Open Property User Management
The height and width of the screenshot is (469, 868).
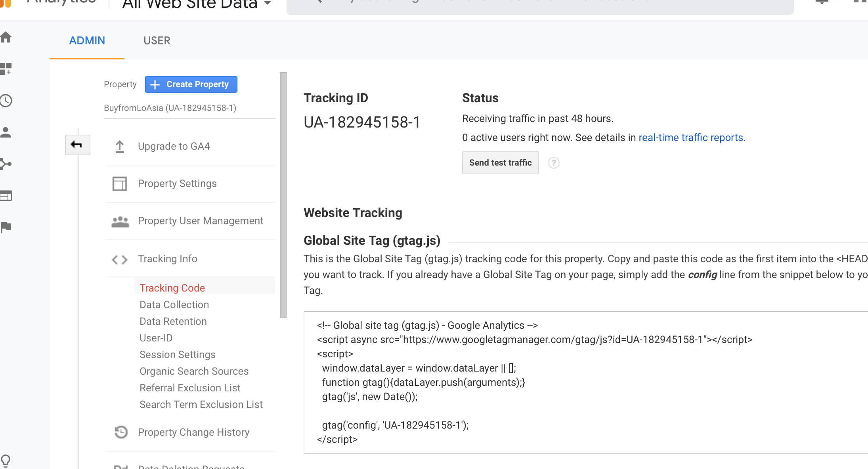(x=201, y=221)
